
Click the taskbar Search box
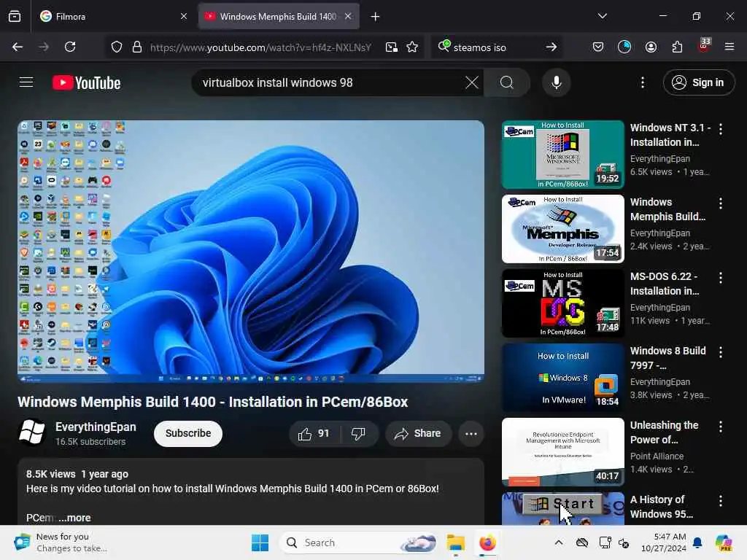pos(359,542)
